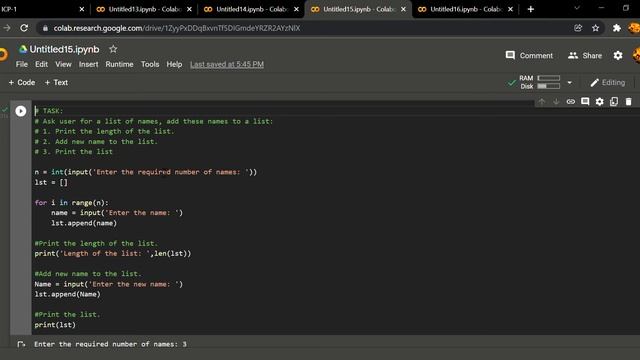Open the Insert menu
This screenshot has height=360, width=640.
pos(89,64)
